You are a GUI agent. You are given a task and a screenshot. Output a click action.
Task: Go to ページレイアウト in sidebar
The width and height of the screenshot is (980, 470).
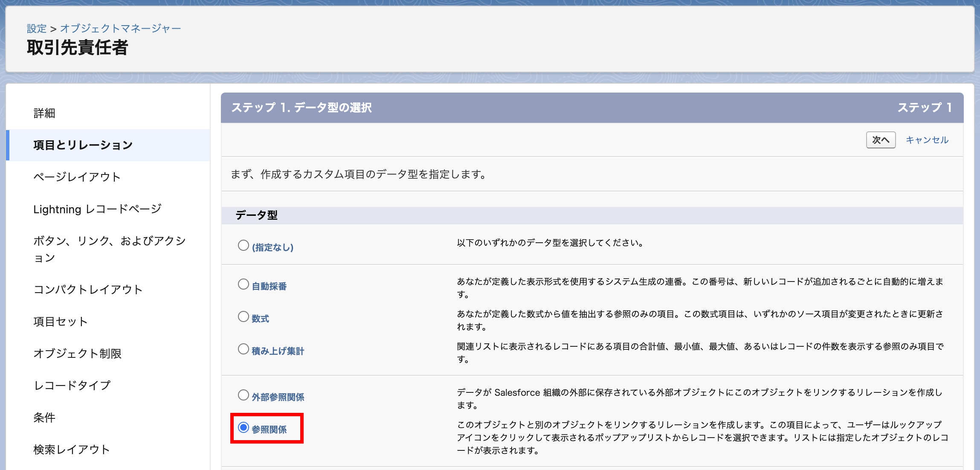(77, 177)
